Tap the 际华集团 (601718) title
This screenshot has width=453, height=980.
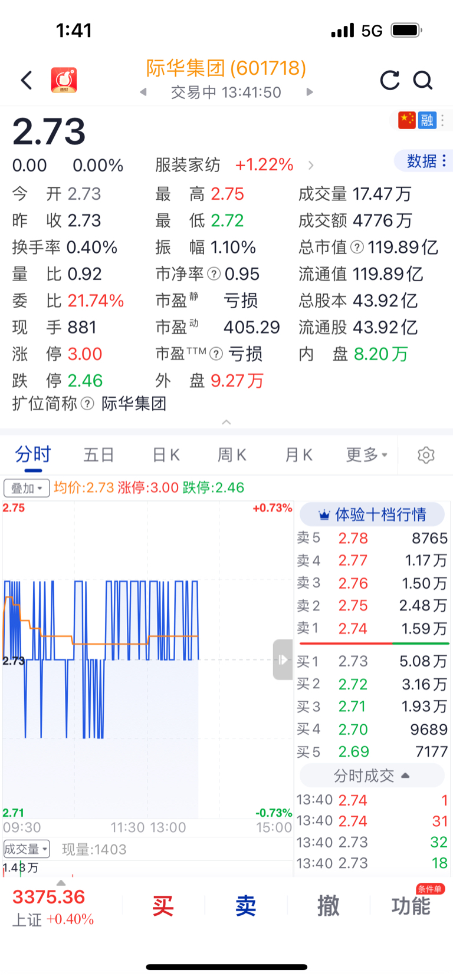(226, 68)
